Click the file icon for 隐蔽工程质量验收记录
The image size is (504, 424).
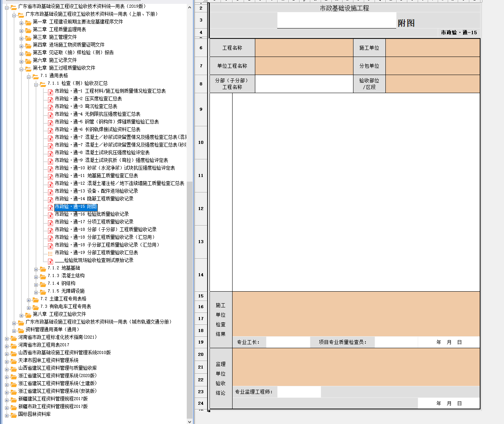(x=50, y=199)
